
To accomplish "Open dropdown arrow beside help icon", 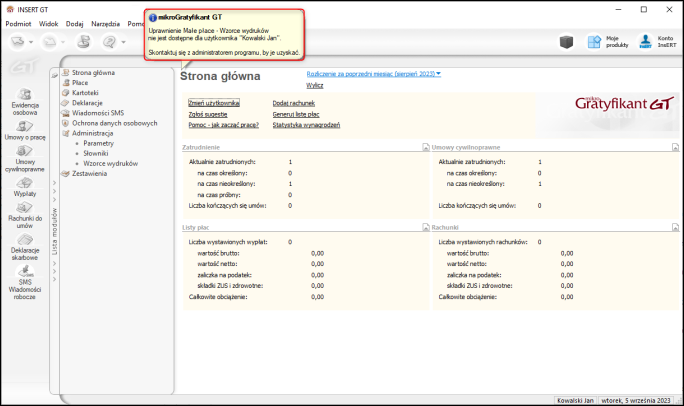I will click(123, 42).
